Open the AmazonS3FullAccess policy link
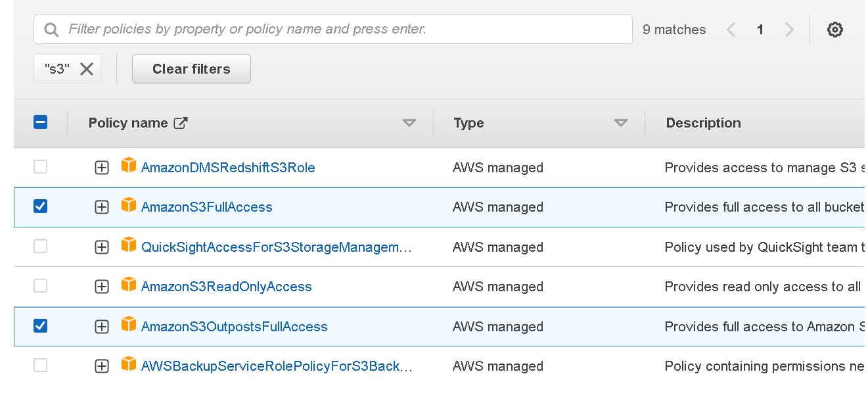 click(206, 206)
